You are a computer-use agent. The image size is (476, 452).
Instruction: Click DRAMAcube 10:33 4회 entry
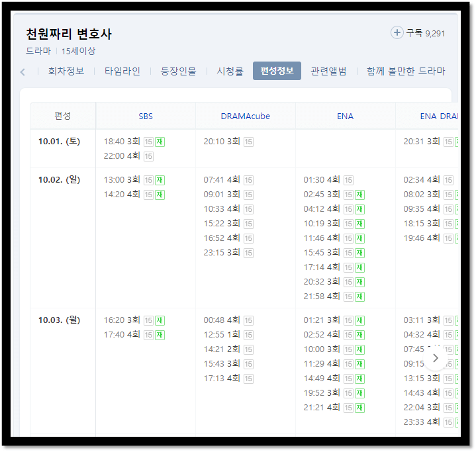pyautogui.click(x=228, y=209)
